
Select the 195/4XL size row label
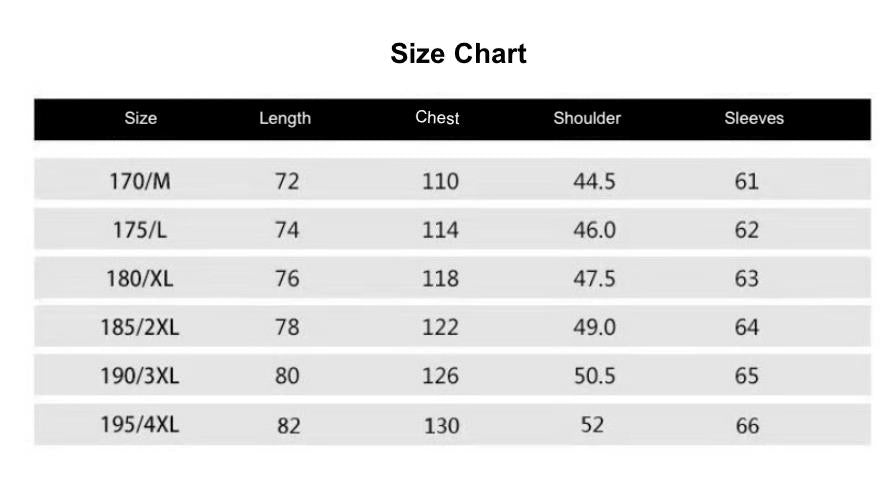point(140,424)
